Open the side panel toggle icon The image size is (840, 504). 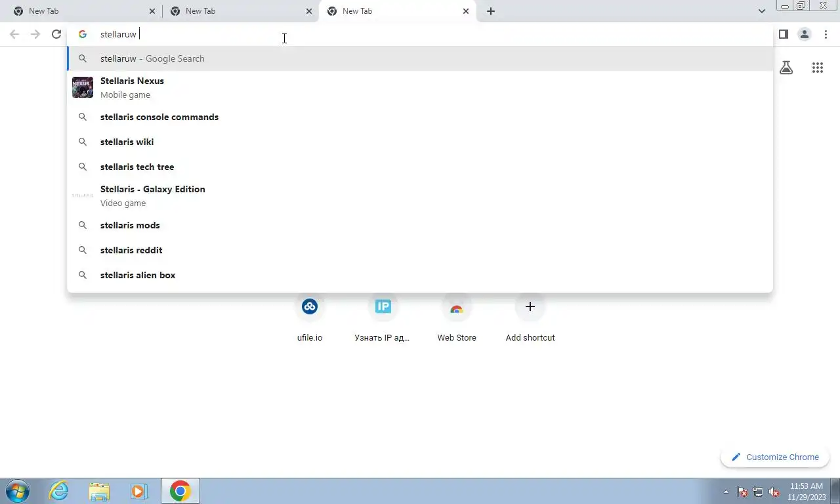(783, 34)
